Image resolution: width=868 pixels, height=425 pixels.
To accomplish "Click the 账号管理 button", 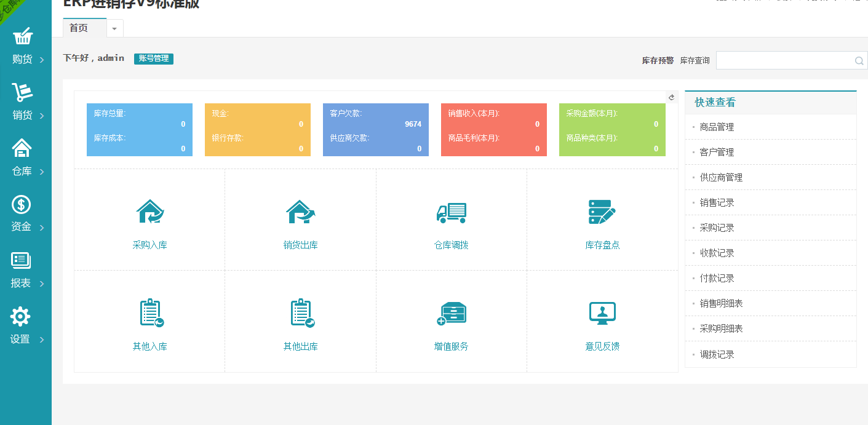I will coord(153,58).
